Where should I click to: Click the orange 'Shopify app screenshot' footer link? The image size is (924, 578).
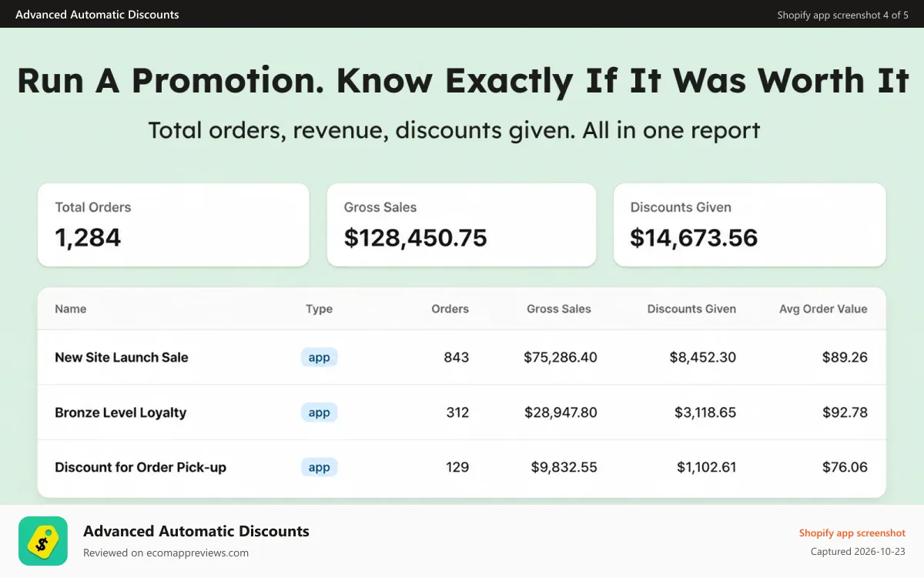pyautogui.click(x=852, y=533)
